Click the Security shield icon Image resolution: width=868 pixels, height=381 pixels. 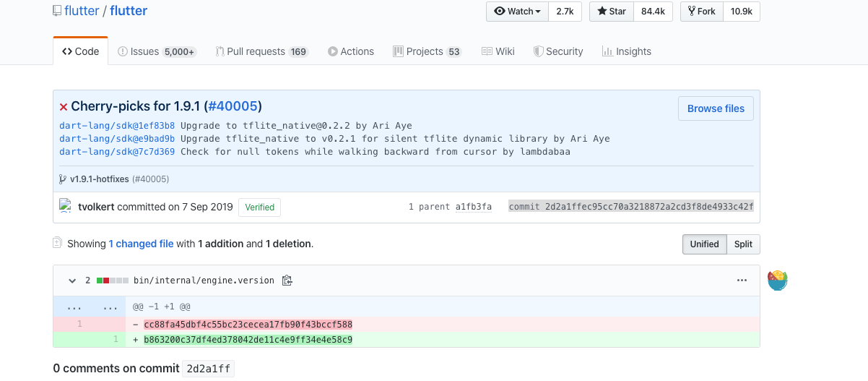538,51
